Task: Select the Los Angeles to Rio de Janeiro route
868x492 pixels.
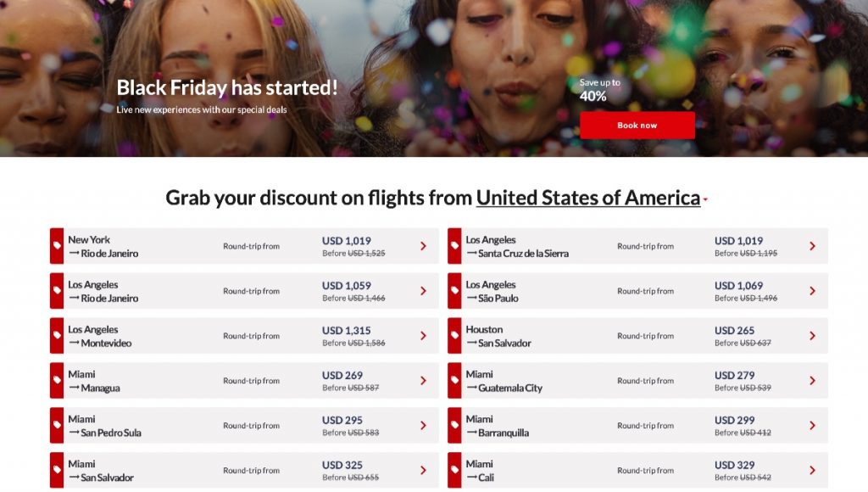Action: (x=103, y=291)
